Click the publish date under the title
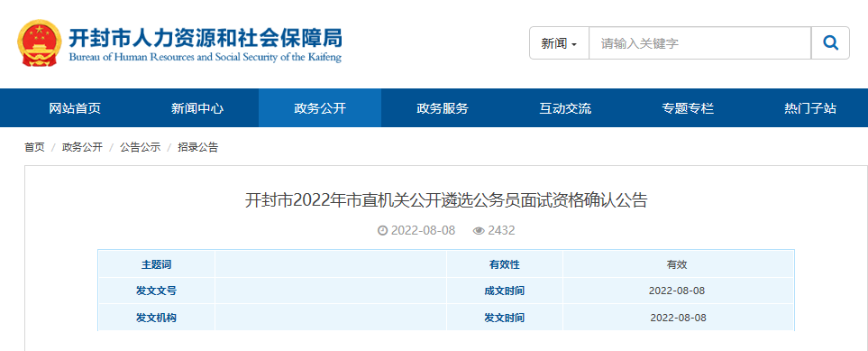Viewport: 868px width, 351px height. tap(423, 231)
